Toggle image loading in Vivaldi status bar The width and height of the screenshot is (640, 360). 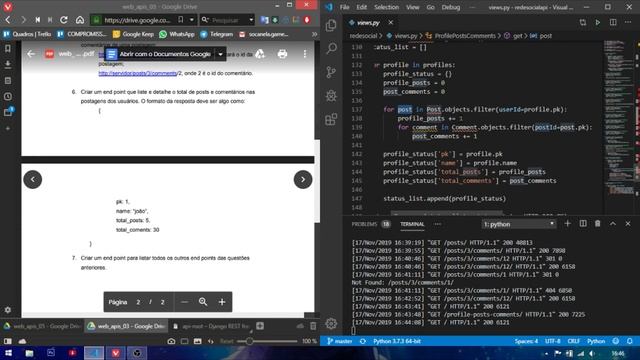198,341
